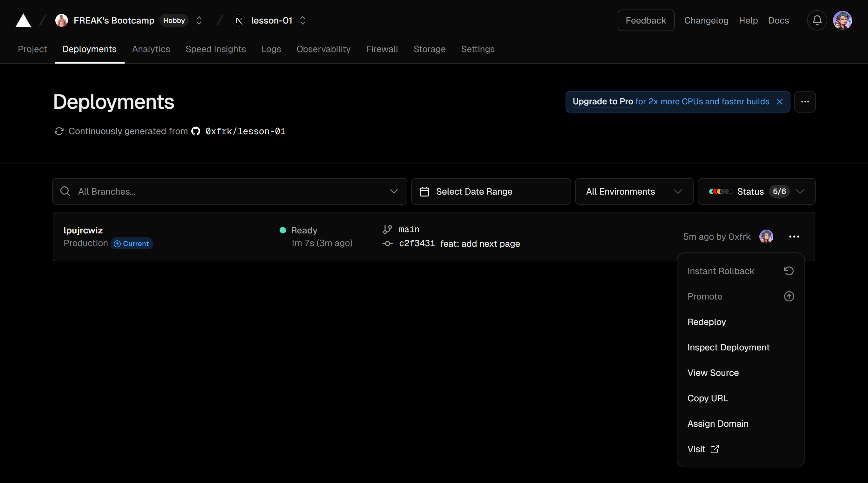The image size is (868, 483).
Task: Select View Source in the menu
Action: point(741,373)
